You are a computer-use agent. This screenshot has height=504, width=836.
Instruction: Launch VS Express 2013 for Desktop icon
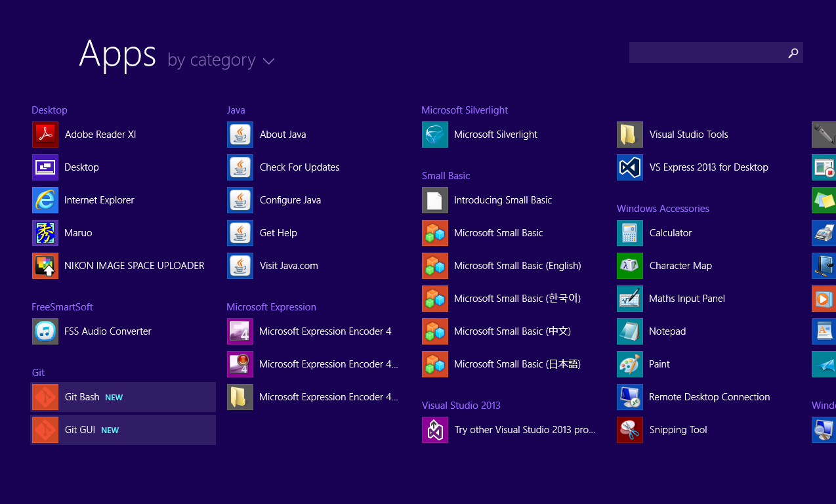630,167
